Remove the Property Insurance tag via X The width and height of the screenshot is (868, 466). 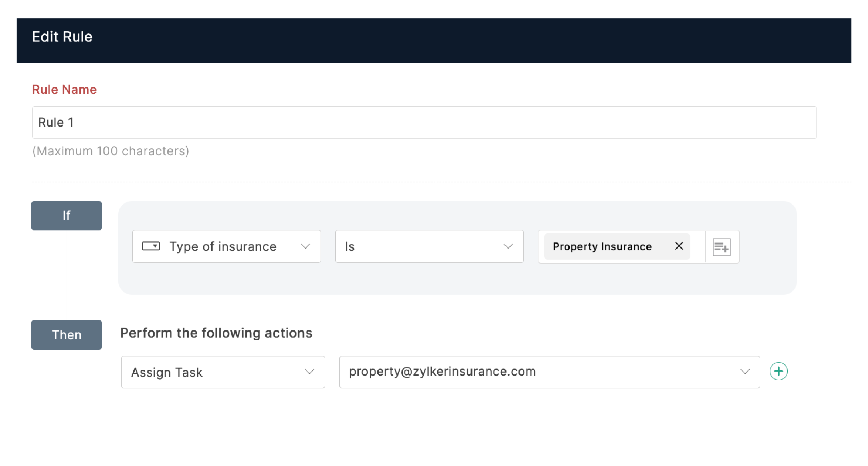[679, 246]
